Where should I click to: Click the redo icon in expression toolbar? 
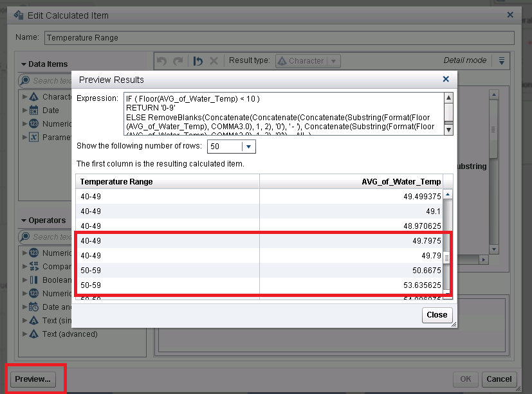[178, 61]
